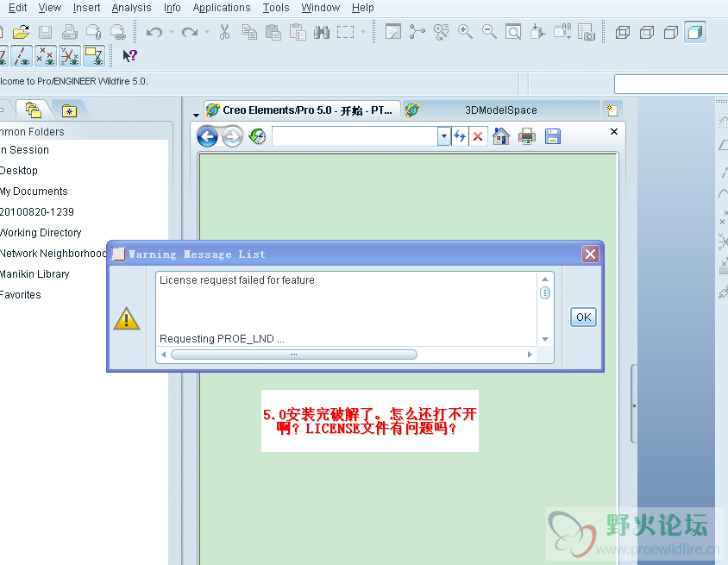Open the Tools menu

(x=276, y=8)
